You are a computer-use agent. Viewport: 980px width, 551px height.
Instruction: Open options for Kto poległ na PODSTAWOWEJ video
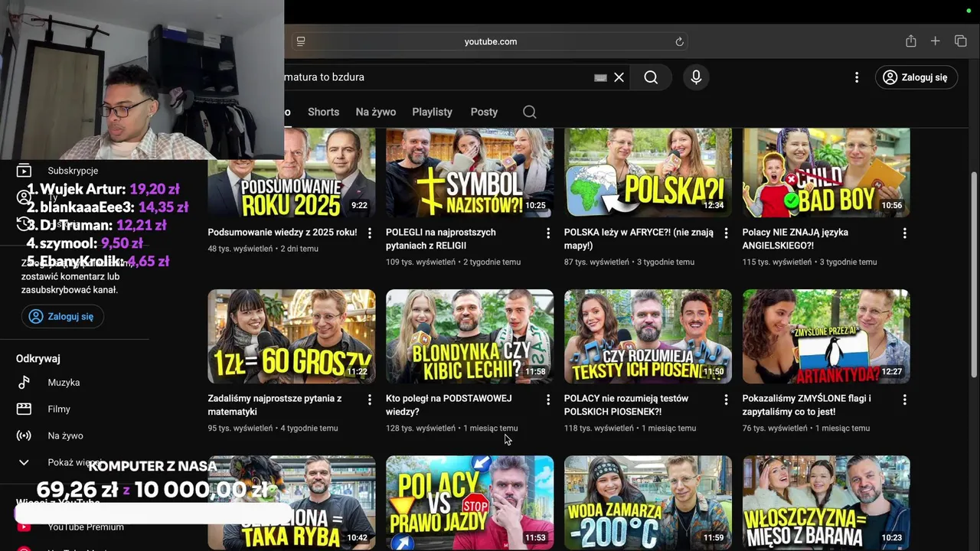coord(548,399)
